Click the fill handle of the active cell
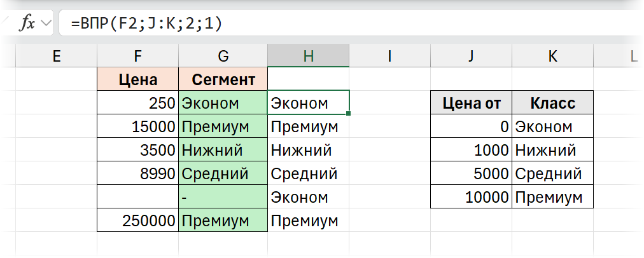Image resolution: width=644 pixels, height=258 pixels. [348, 113]
